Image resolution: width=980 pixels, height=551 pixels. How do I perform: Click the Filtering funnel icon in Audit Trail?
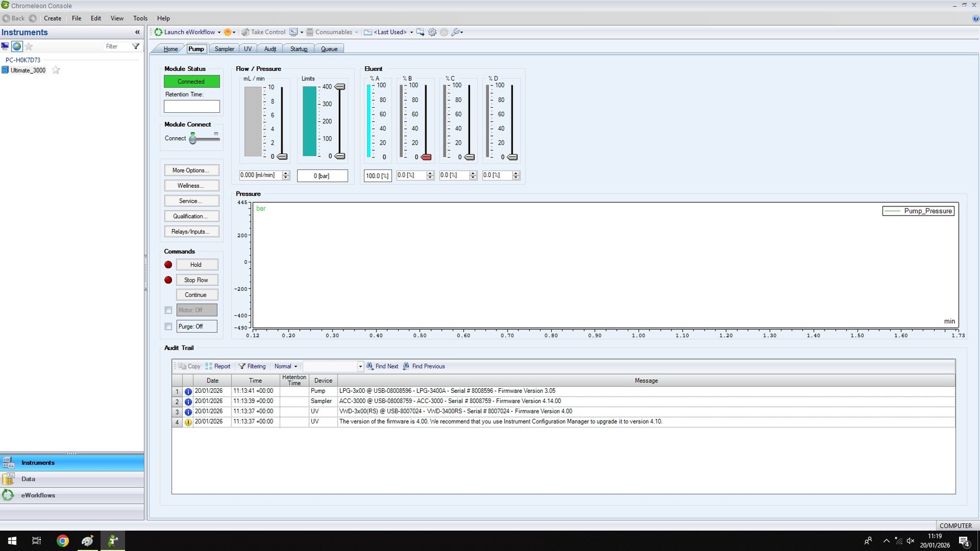242,366
